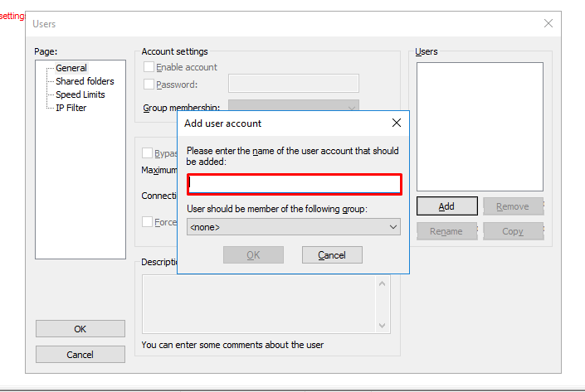Select General page in tree

click(x=71, y=68)
